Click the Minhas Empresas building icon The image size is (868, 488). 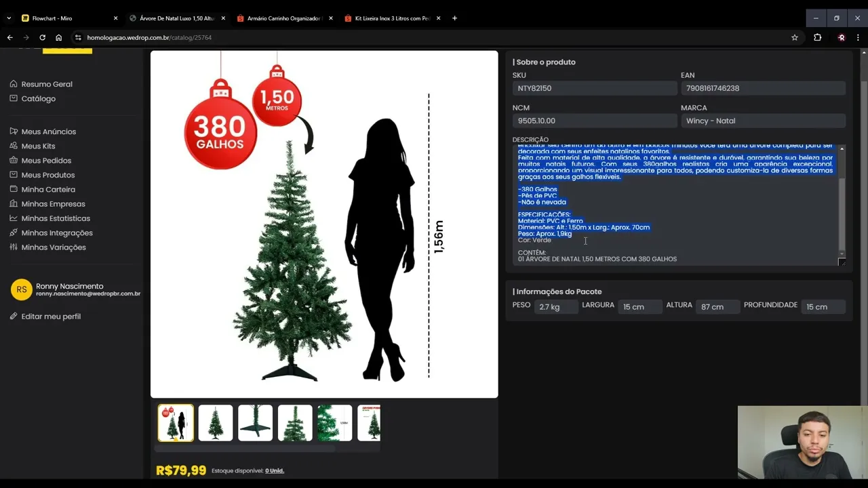click(x=14, y=204)
